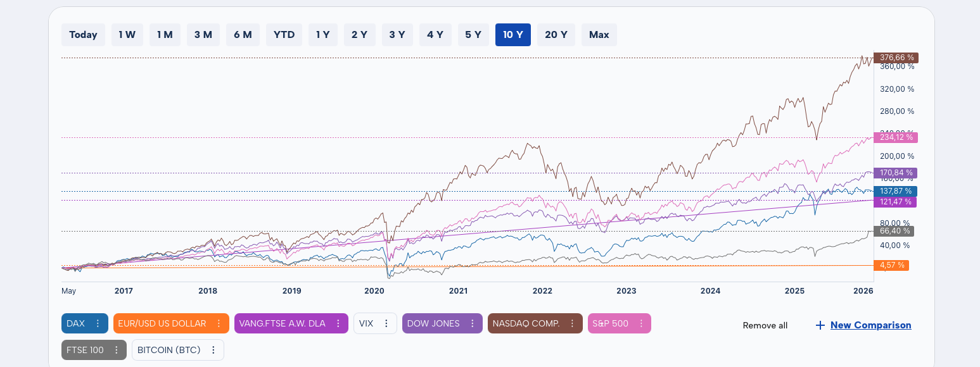980x367 pixels.
Task: Open the EUR/USD US DOLLAR kebab menu
Action: (220, 323)
